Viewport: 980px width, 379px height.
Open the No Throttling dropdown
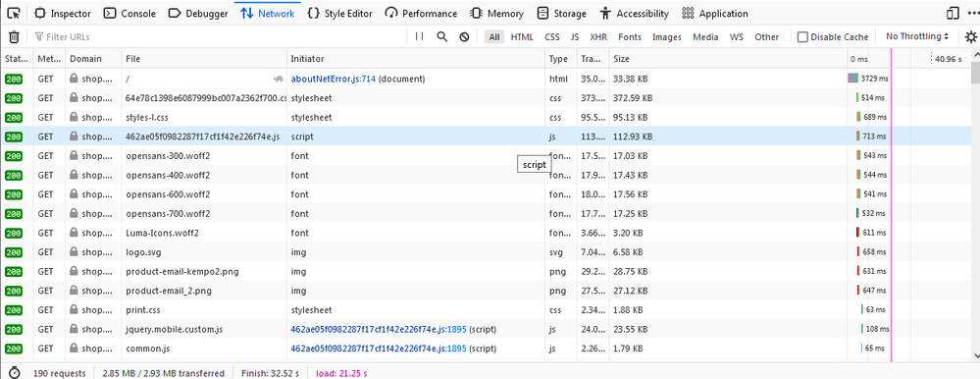coord(917,36)
